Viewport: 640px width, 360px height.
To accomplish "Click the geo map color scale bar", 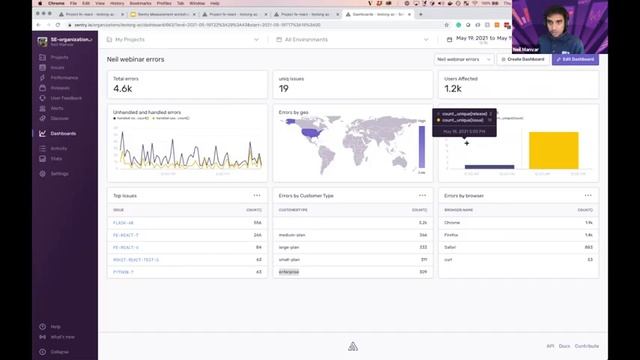I will pos(422,147).
